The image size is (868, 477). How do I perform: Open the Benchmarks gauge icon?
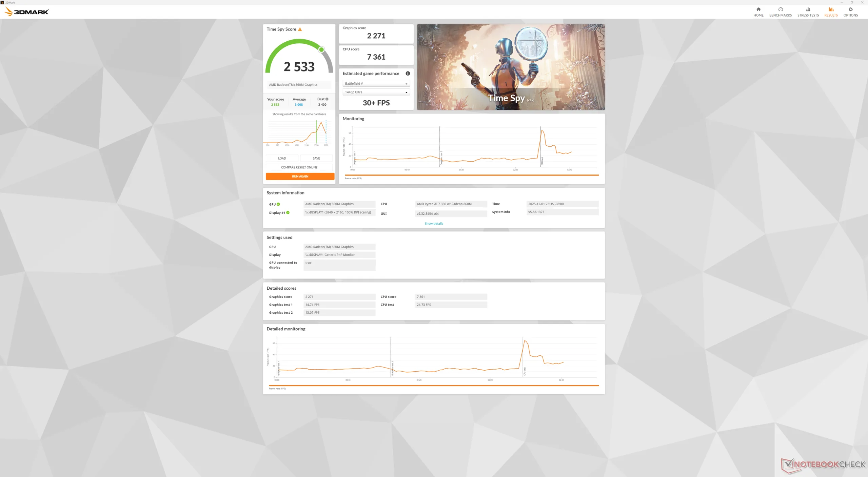click(x=780, y=9)
